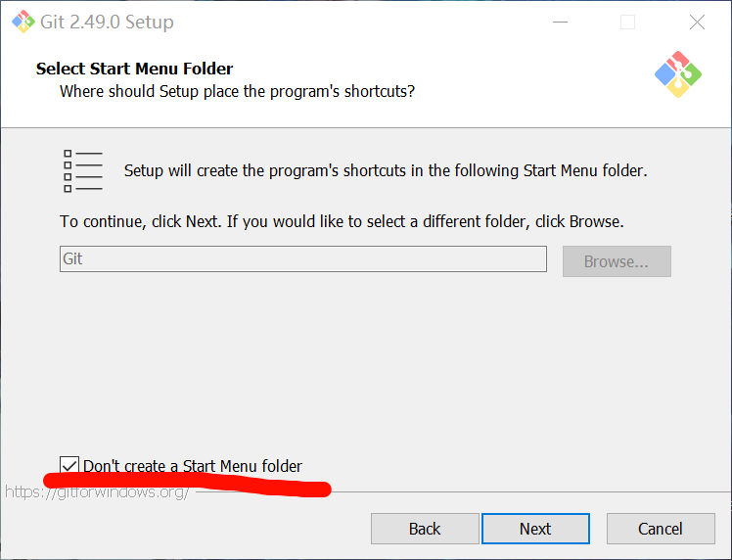The image size is (732, 560).
Task: Click the Select Start Menu Folder heading
Action: [134, 69]
